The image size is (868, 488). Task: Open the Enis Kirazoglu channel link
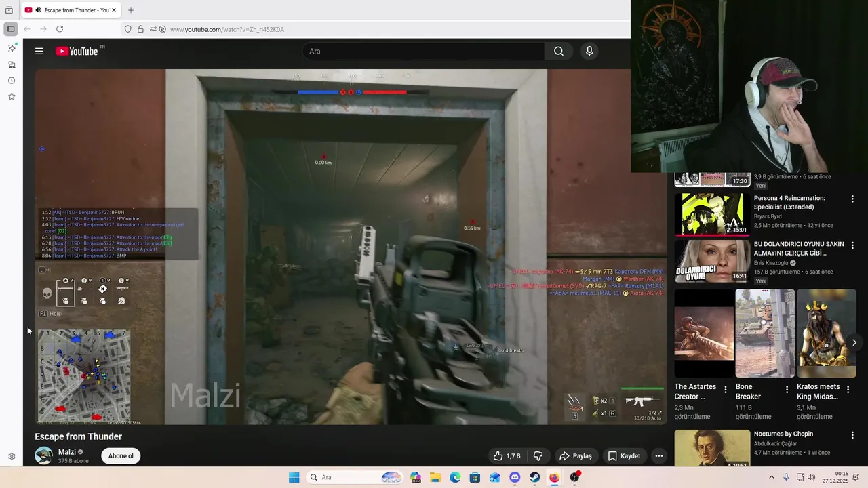(x=771, y=263)
